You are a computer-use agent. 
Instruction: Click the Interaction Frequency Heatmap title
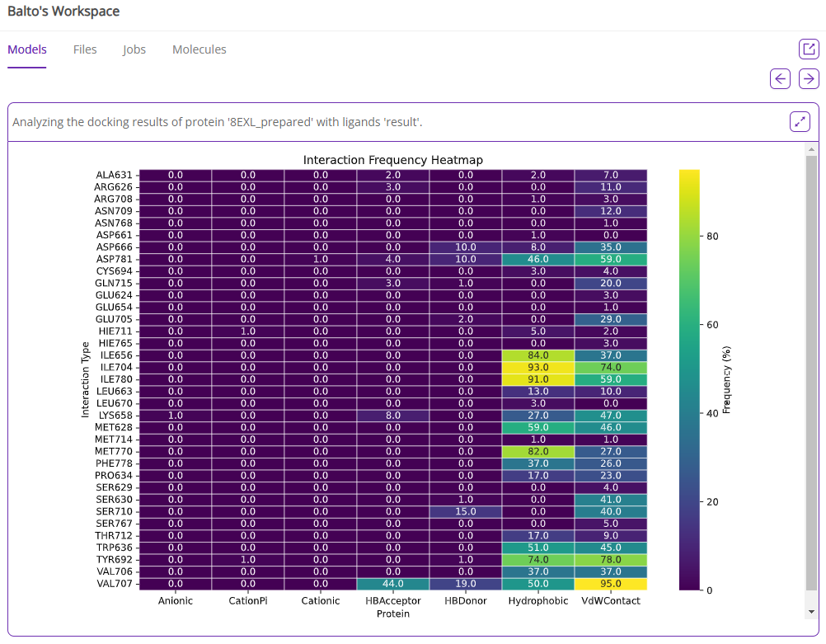coord(392,160)
